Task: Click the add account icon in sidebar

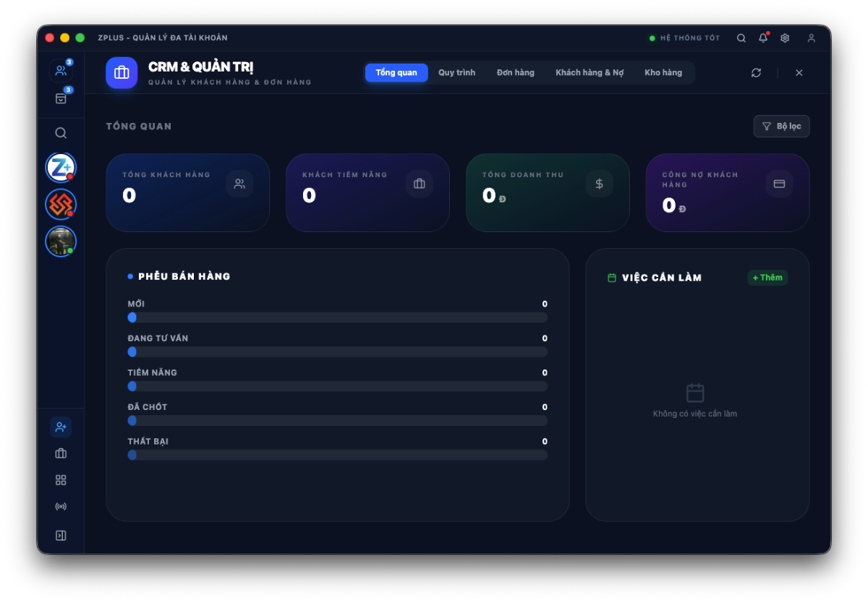Action: point(61,427)
